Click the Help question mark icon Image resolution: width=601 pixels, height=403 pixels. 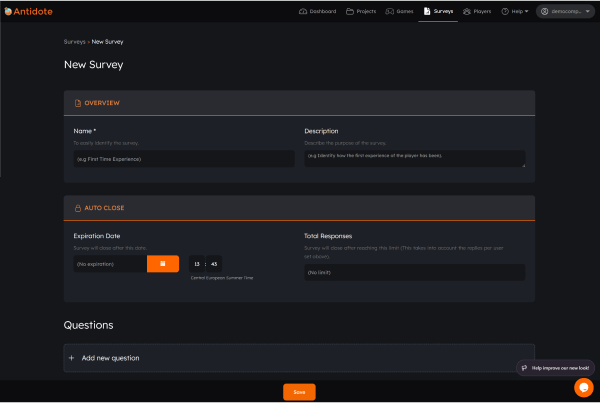pyautogui.click(x=505, y=12)
